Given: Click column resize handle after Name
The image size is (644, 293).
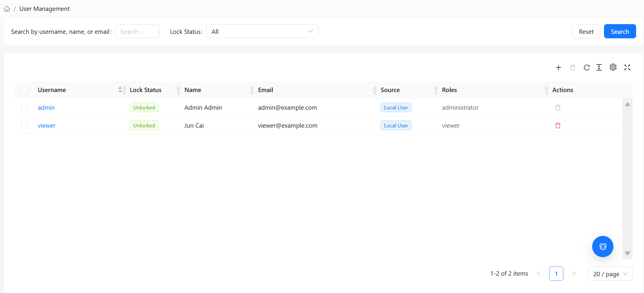Looking at the screenshot, I should click(x=252, y=90).
